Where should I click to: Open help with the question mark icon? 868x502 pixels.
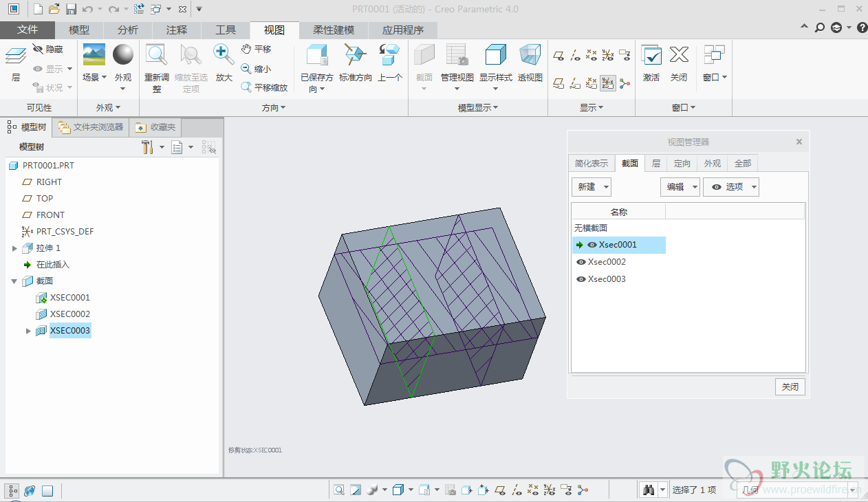[x=862, y=28]
